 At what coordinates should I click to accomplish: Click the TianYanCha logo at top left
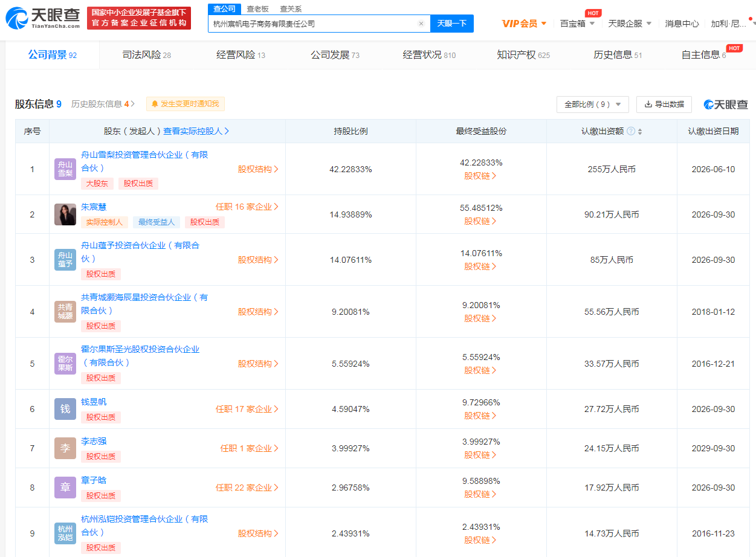click(x=43, y=18)
